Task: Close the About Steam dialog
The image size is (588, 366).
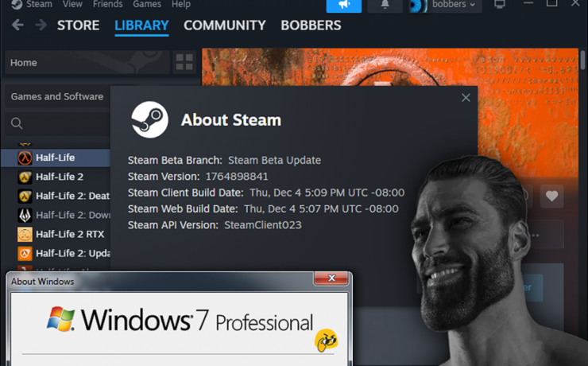Action: [466, 98]
